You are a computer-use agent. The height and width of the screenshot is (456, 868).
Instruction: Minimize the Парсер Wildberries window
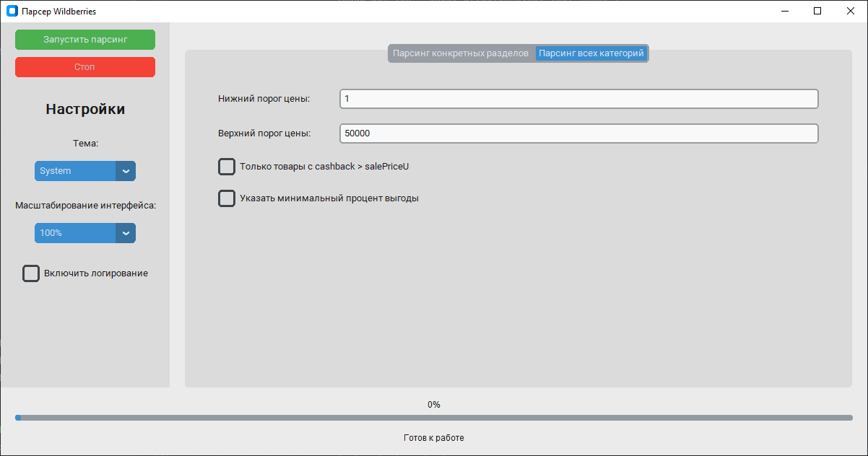pos(784,12)
